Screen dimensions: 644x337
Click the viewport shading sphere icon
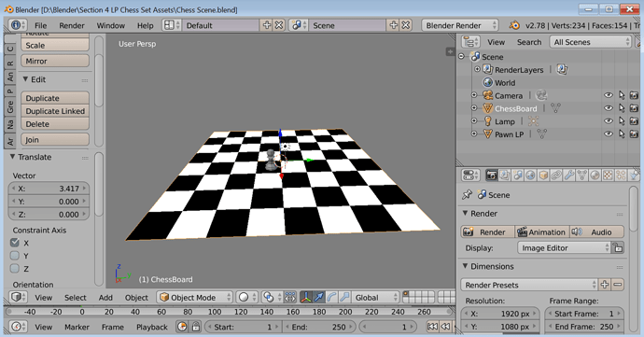click(x=244, y=297)
